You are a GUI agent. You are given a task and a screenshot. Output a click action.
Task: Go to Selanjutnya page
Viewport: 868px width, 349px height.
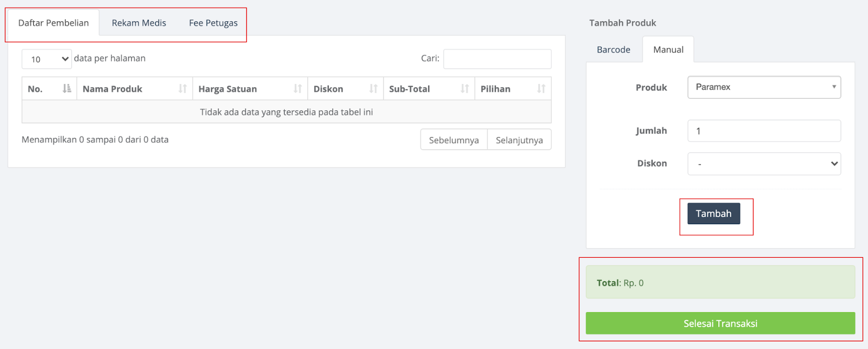click(x=519, y=139)
